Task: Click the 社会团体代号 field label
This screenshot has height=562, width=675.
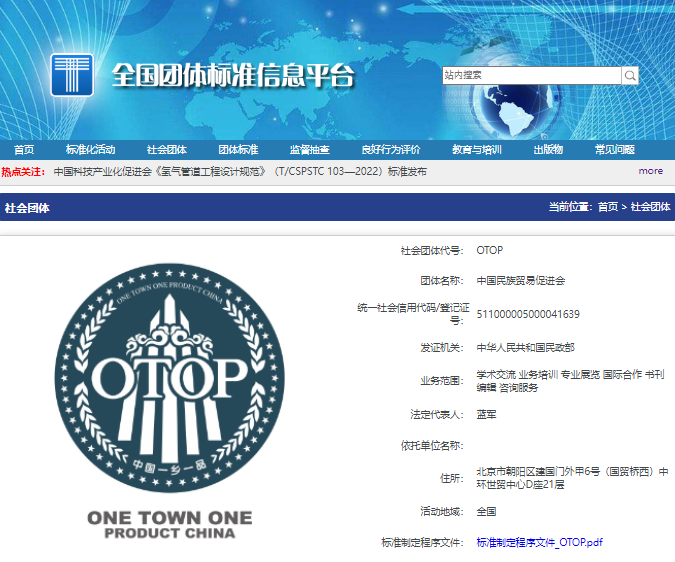Action: click(432, 250)
